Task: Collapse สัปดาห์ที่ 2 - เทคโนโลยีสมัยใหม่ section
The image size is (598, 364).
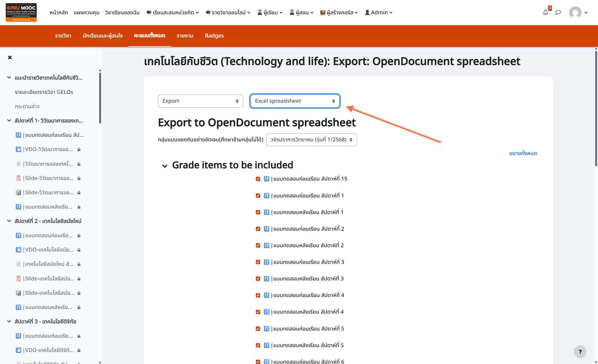Action: [x=9, y=221]
